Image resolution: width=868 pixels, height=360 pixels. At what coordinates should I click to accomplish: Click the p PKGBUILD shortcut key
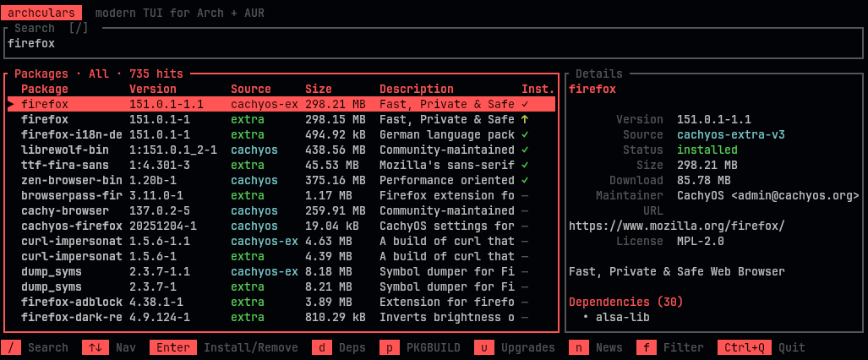[x=390, y=348]
